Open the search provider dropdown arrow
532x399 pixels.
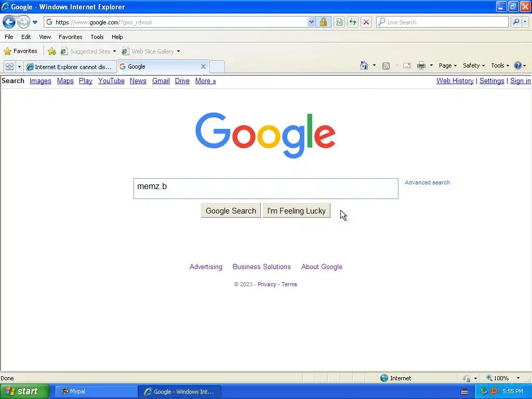coord(525,22)
